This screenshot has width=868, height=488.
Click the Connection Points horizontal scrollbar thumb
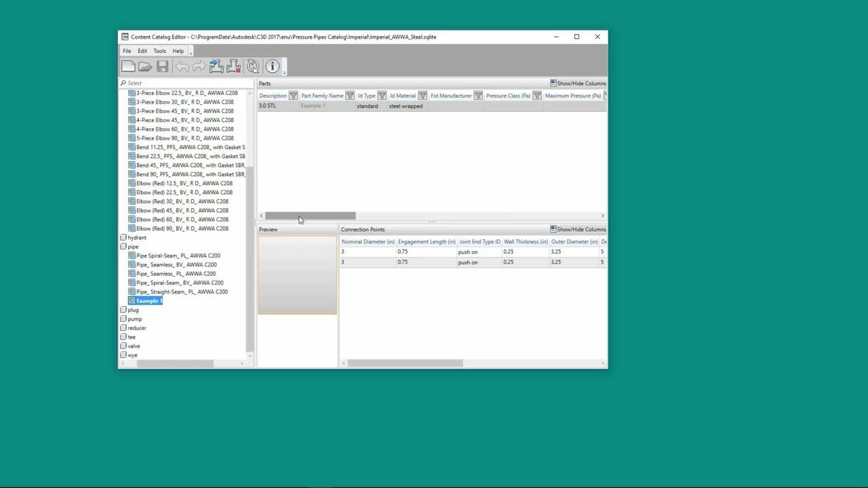coord(405,363)
